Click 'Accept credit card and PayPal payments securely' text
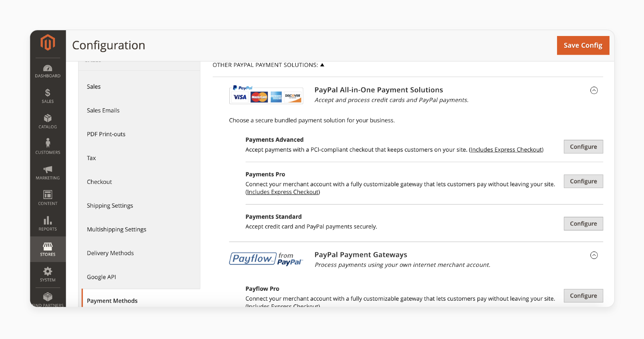This screenshot has height=339, width=644. point(311,226)
